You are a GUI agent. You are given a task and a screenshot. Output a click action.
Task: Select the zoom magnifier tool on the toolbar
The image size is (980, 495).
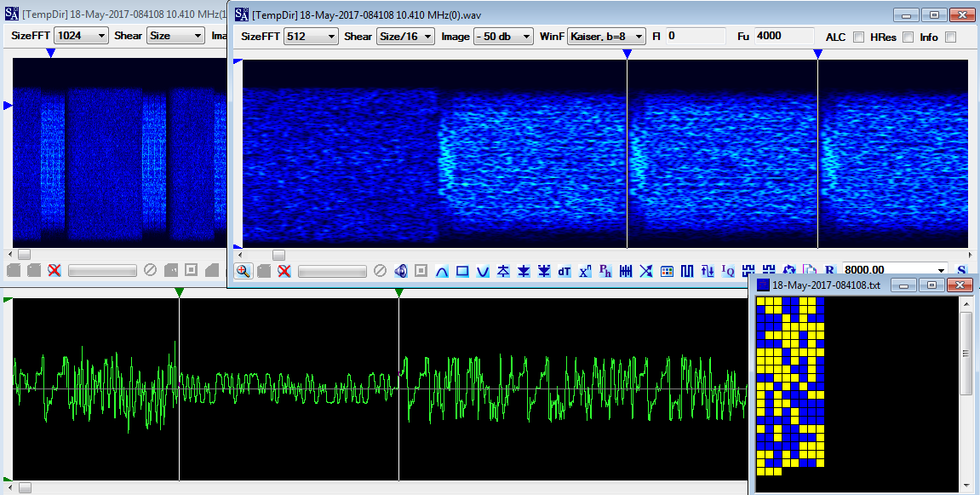click(x=244, y=270)
